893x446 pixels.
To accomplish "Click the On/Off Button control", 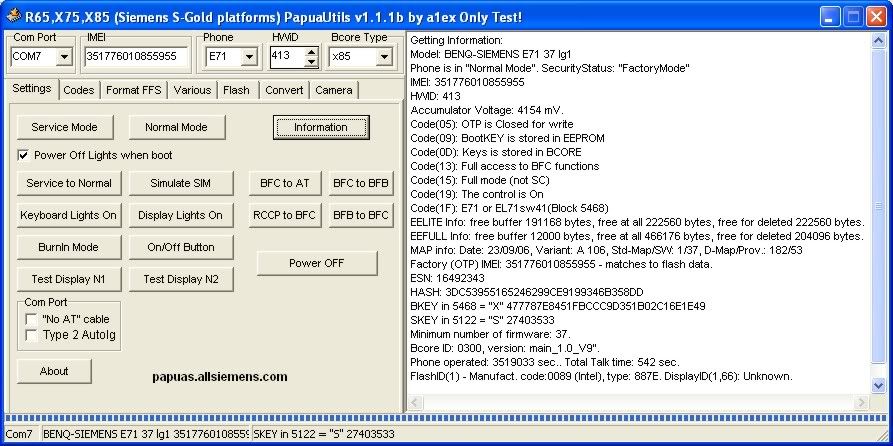I will 181,247.
